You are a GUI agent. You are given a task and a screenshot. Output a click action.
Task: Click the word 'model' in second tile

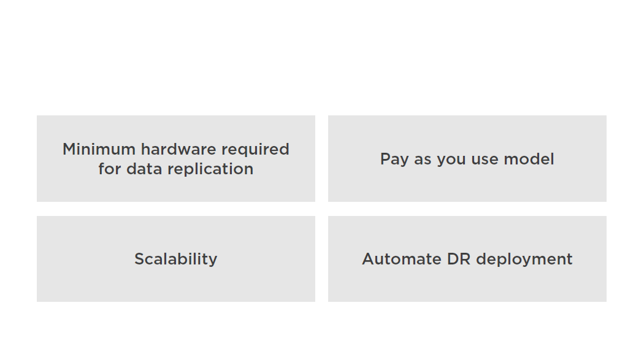click(529, 159)
